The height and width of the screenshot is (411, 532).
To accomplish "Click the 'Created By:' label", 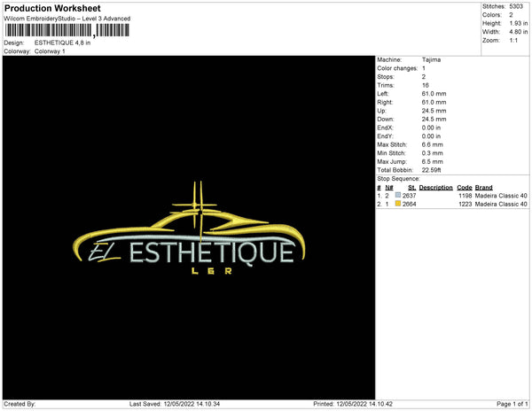I will click(20, 404).
